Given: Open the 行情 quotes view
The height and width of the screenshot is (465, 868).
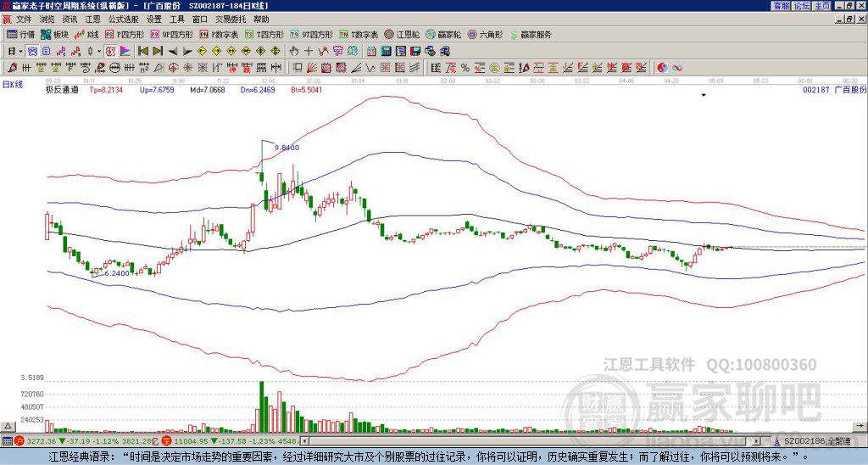Looking at the screenshot, I should click(21, 34).
